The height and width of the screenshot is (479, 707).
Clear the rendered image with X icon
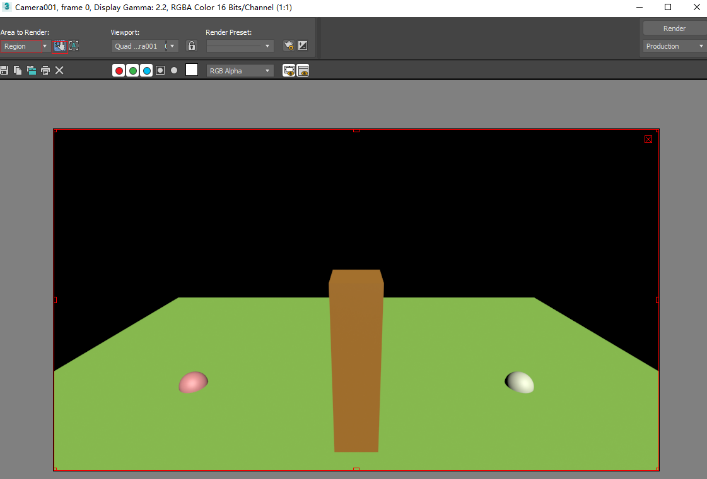[59, 70]
